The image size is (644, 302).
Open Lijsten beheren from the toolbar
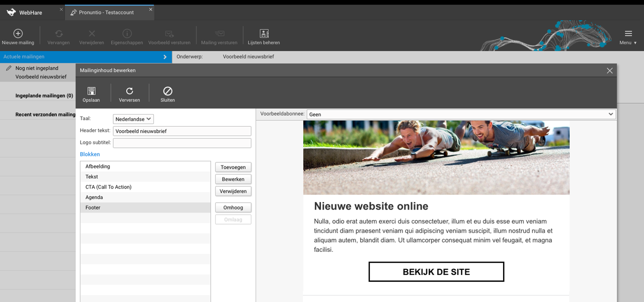(x=264, y=34)
